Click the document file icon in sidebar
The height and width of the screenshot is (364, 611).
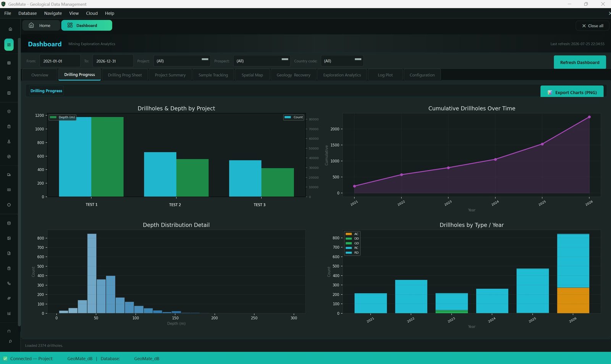tap(9, 253)
